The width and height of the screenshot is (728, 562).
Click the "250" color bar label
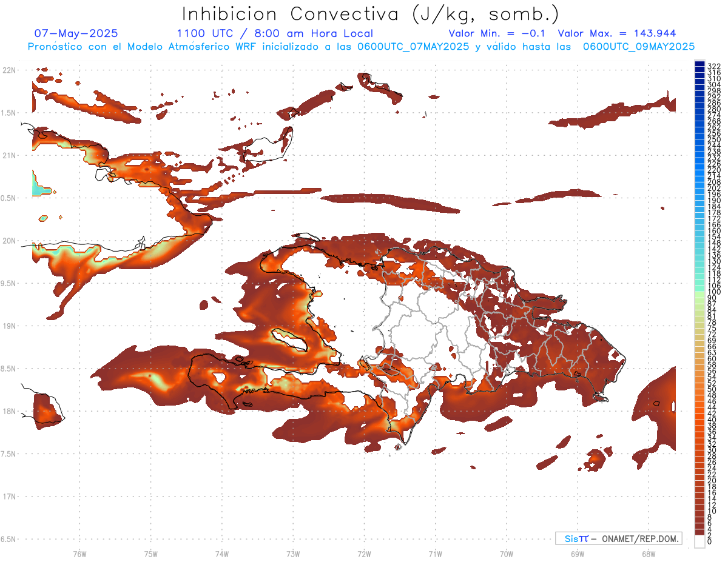713,140
